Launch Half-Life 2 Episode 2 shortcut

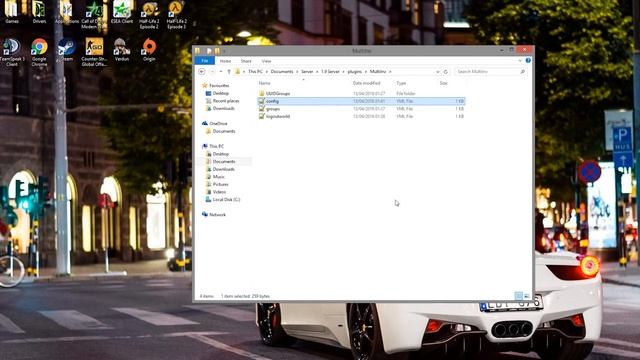tap(149, 15)
